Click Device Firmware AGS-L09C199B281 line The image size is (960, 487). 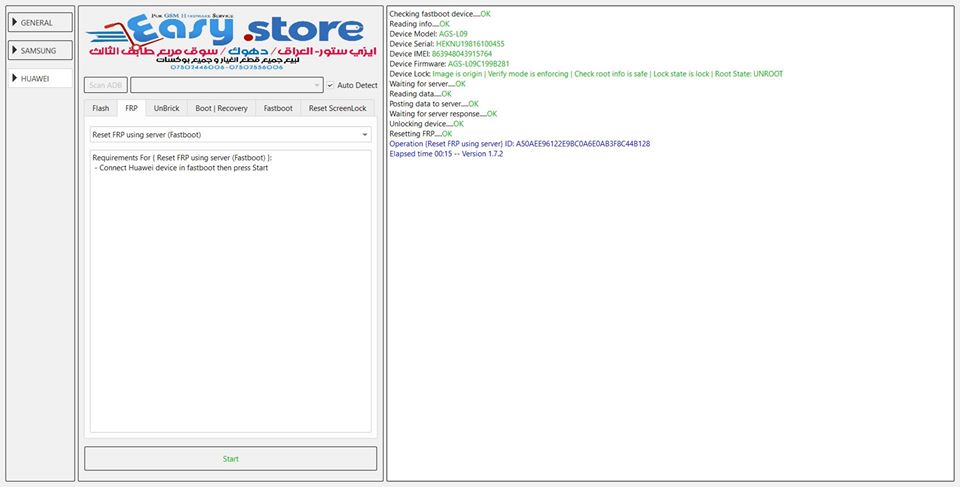click(449, 64)
